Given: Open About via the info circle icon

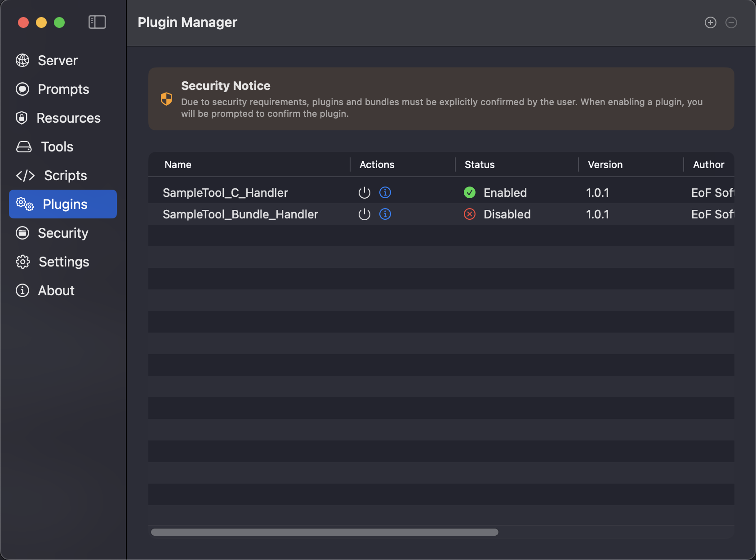Looking at the screenshot, I should coord(23,290).
